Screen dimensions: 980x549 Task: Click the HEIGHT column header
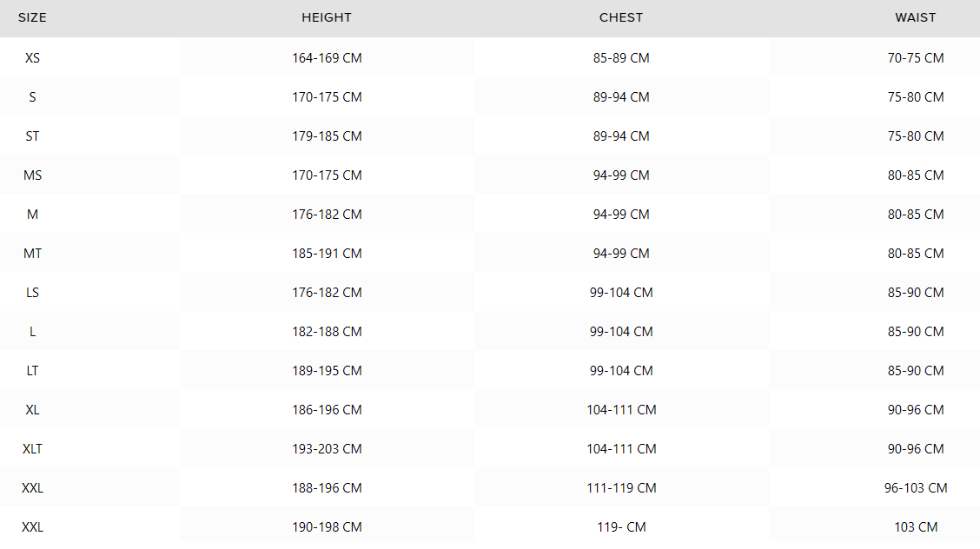[x=327, y=17]
